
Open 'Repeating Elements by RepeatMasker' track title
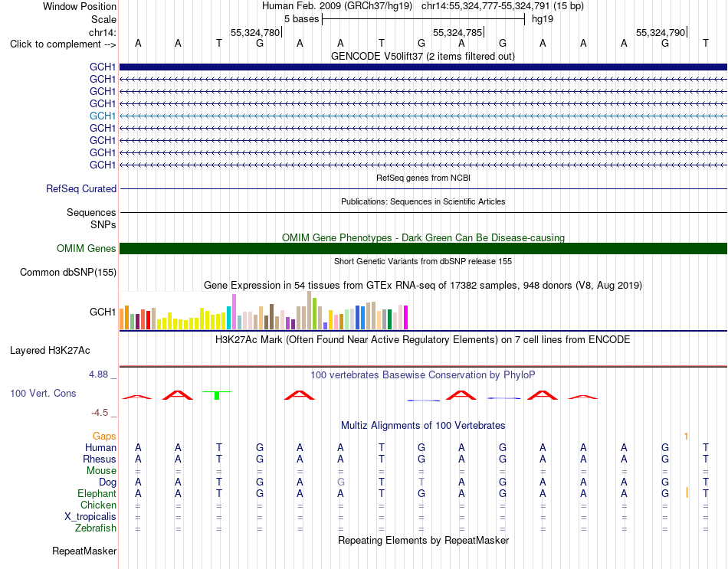tap(423, 541)
